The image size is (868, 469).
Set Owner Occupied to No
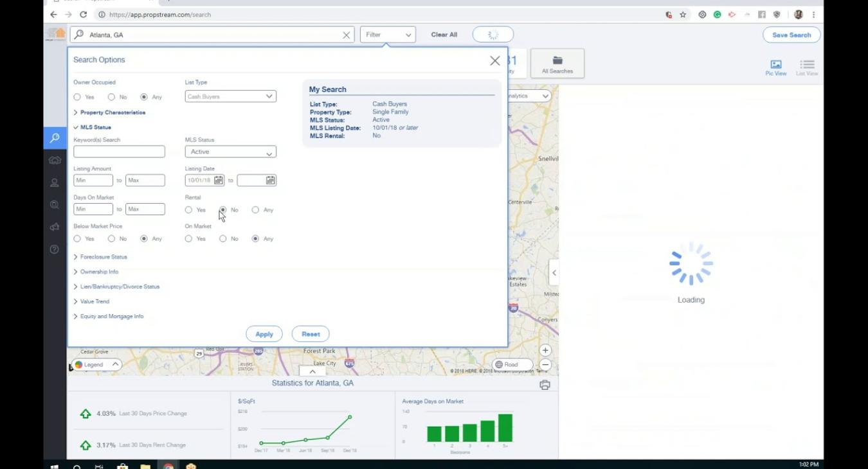(x=111, y=97)
